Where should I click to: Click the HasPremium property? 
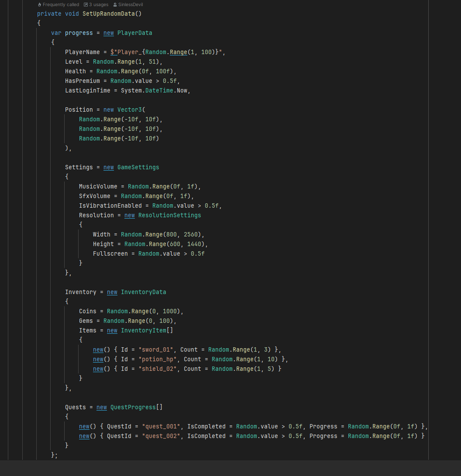pos(83,81)
